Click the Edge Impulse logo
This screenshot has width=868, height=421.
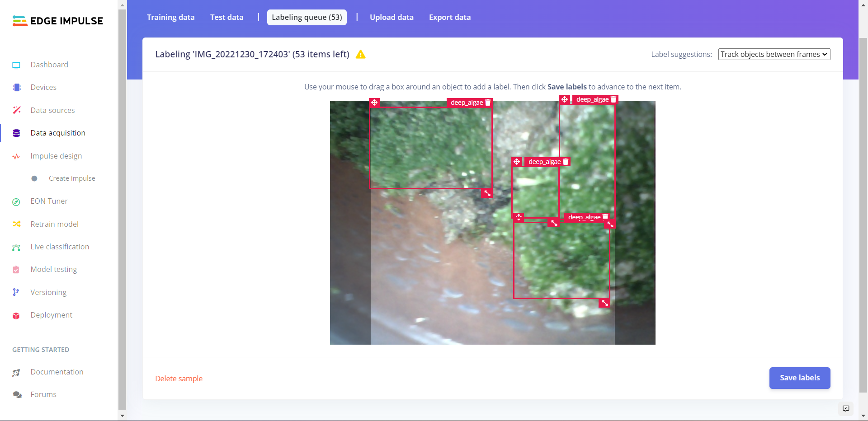click(58, 21)
